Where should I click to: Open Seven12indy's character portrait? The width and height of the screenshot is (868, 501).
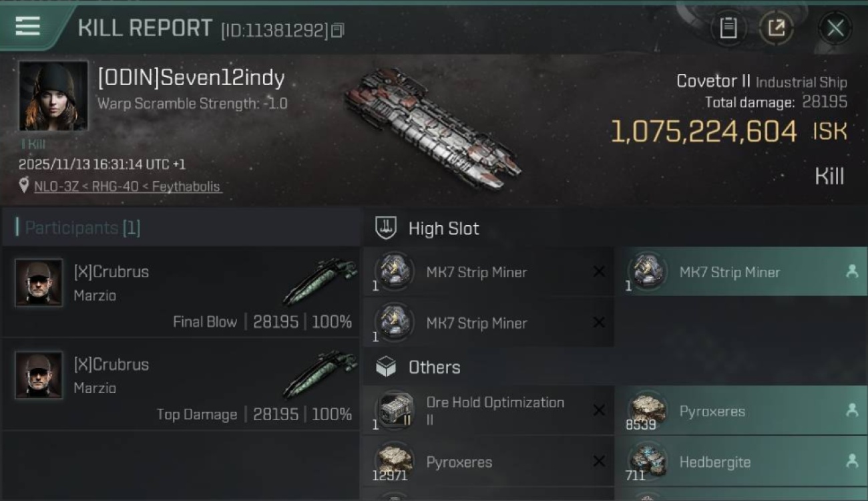pos(53,96)
